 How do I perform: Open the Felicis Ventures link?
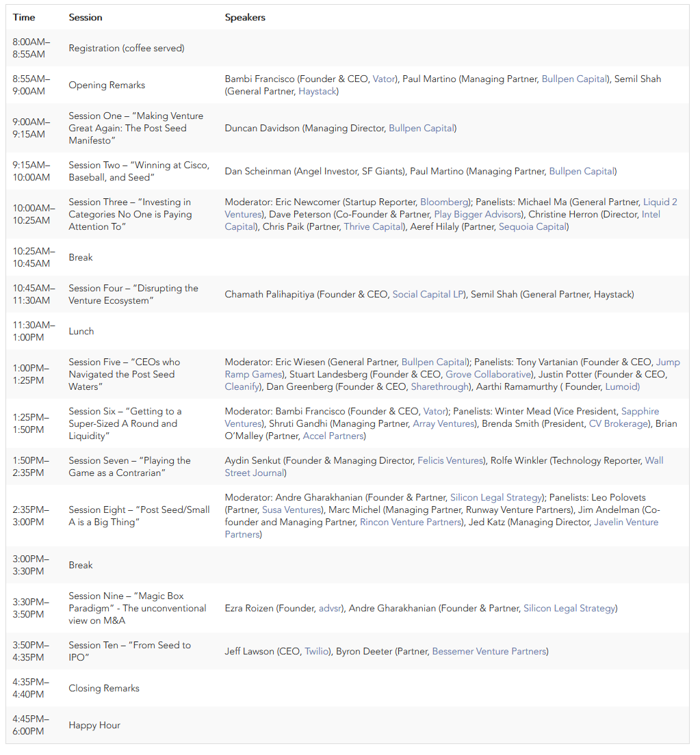pos(450,461)
